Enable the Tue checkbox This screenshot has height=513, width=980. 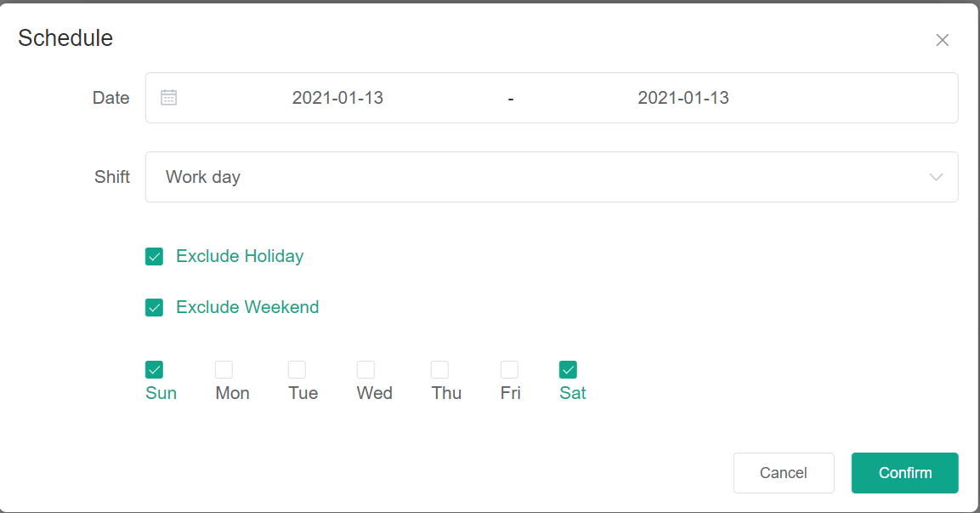pos(297,369)
